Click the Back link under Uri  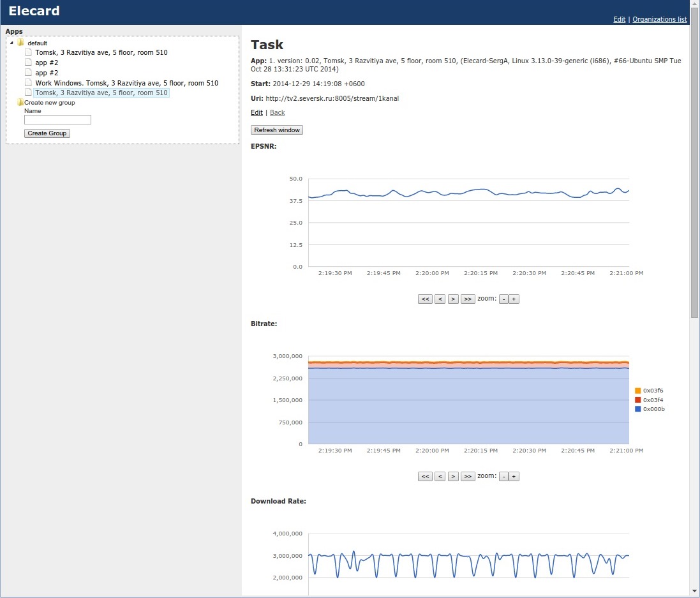pos(277,112)
